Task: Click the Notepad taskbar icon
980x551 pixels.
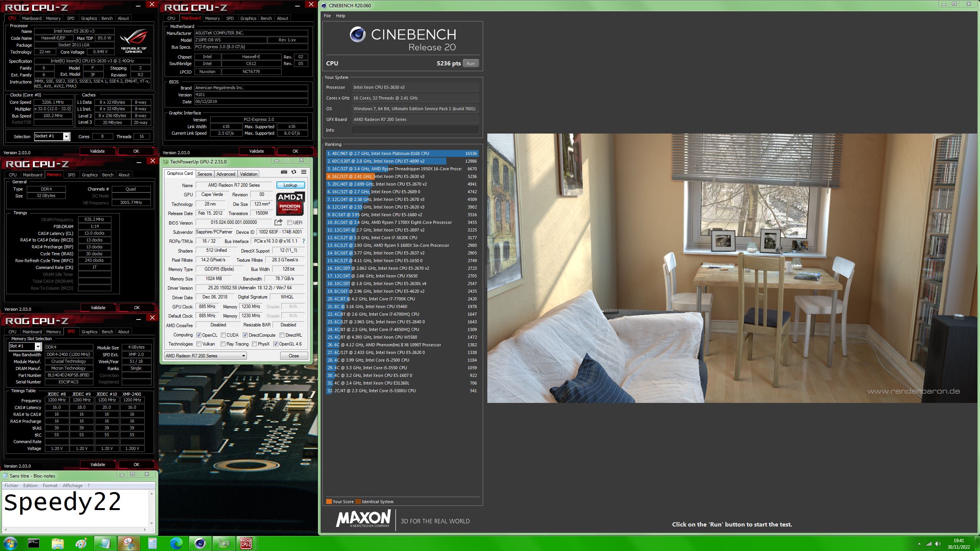Action: [x=105, y=543]
